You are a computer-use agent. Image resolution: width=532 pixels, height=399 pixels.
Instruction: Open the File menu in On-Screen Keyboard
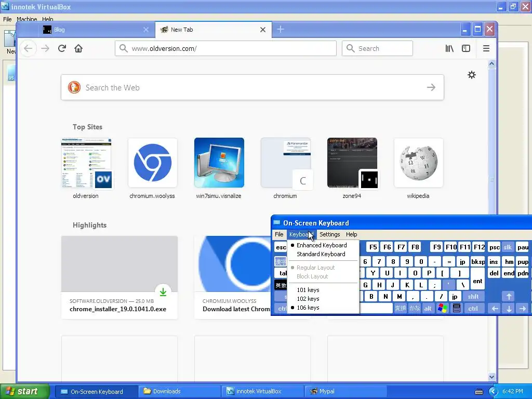coord(279,234)
